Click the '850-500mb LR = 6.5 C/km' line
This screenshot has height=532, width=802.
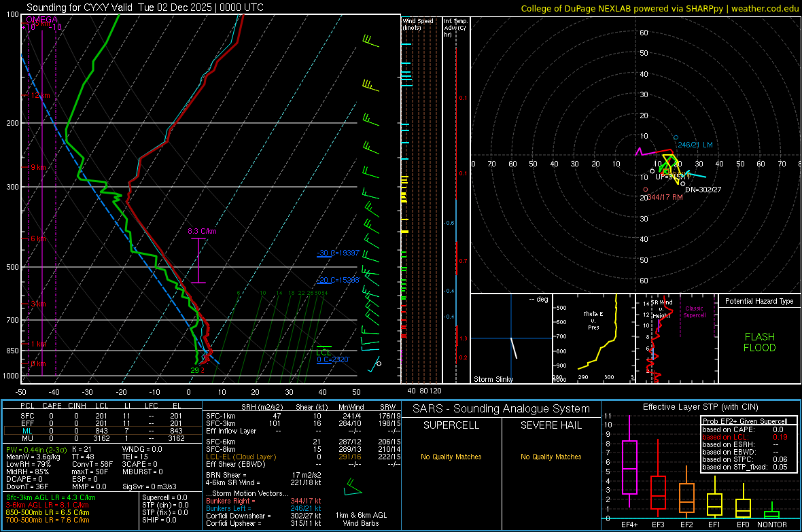point(48,512)
